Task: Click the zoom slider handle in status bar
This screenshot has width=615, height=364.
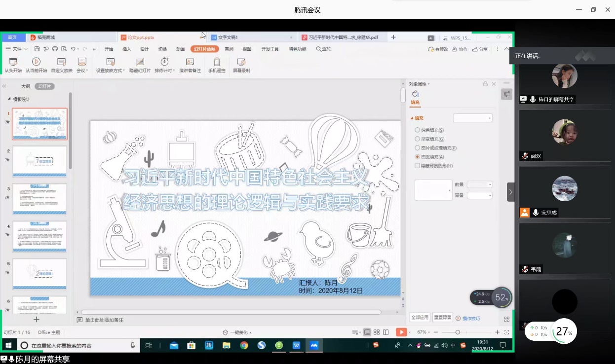Action: click(458, 332)
